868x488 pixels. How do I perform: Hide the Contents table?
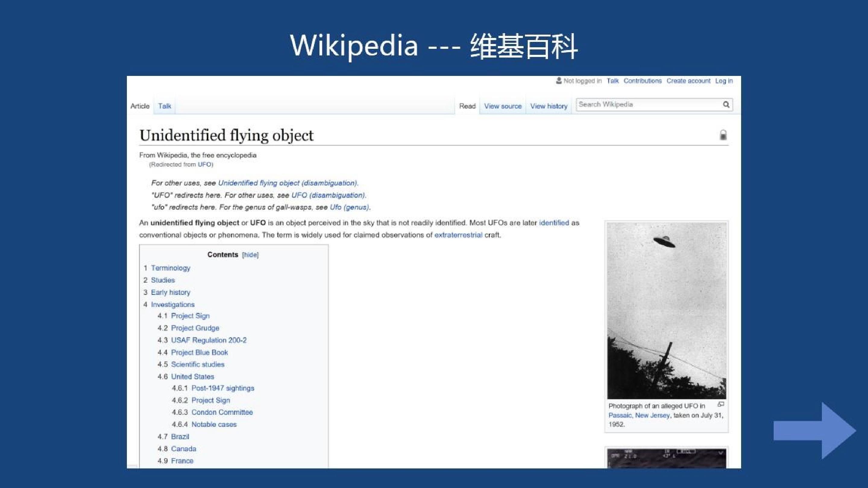click(250, 255)
